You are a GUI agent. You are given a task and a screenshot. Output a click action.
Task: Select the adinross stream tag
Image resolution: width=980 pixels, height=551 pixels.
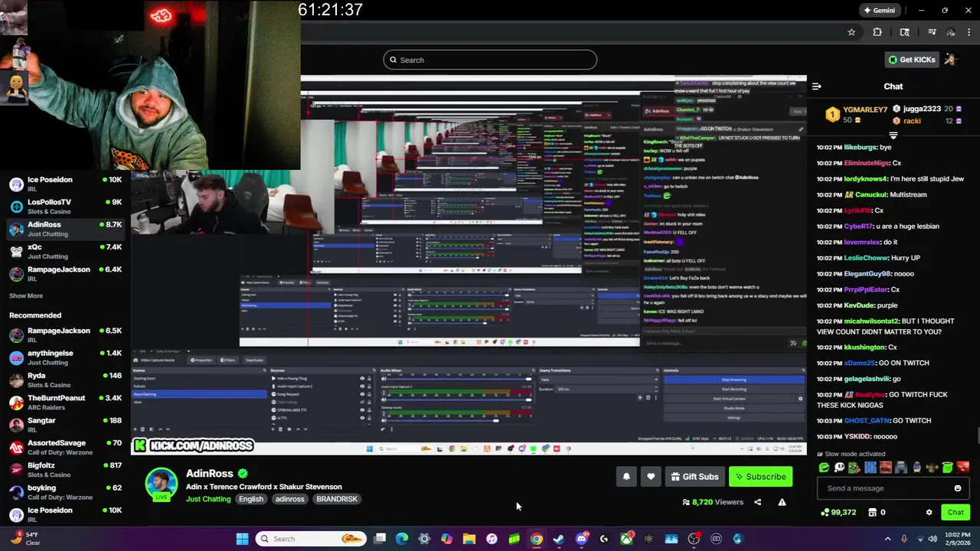[x=290, y=499]
